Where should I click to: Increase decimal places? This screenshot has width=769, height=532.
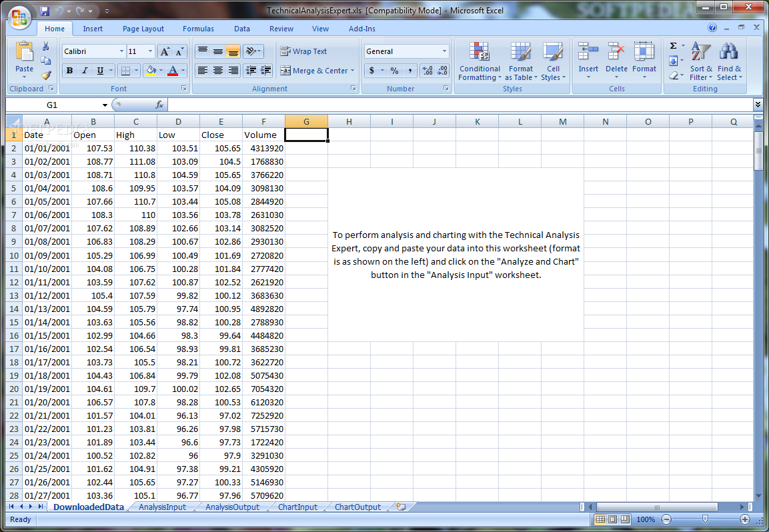point(427,71)
